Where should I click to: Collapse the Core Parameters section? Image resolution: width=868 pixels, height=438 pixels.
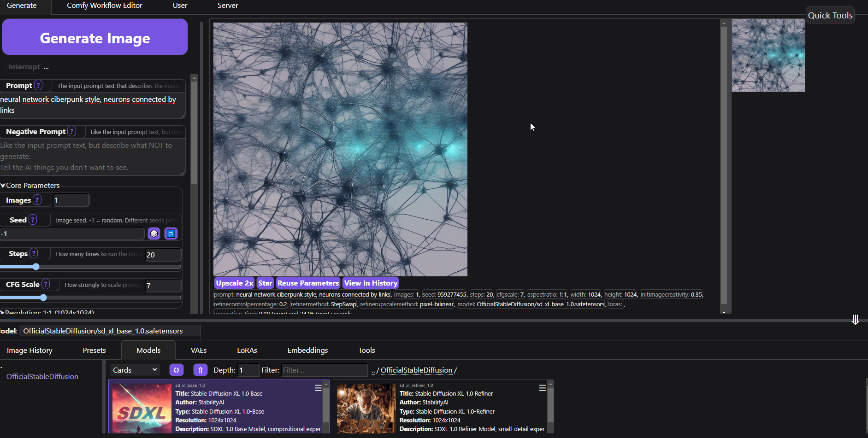4,186
